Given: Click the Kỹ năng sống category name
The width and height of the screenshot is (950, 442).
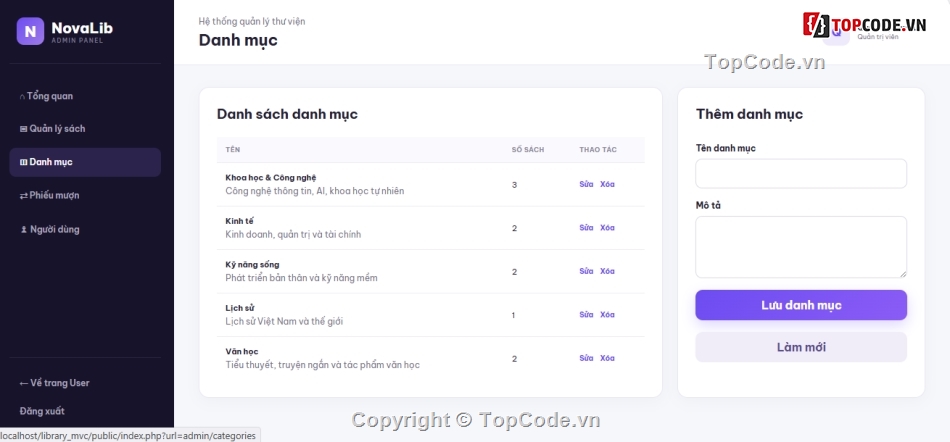Looking at the screenshot, I should coord(252,265).
